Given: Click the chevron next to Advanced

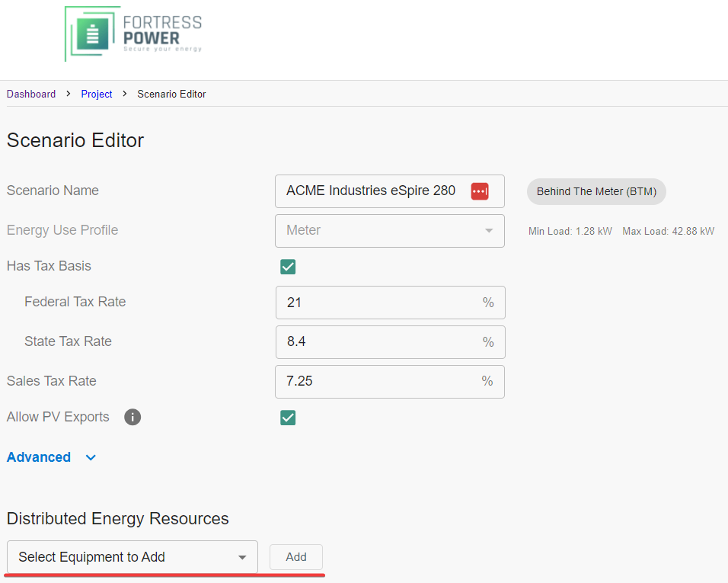Looking at the screenshot, I should pos(91,458).
